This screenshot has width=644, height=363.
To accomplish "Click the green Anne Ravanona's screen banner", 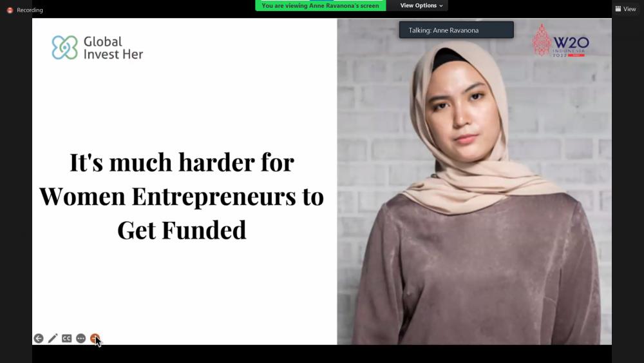I will coord(320,5).
